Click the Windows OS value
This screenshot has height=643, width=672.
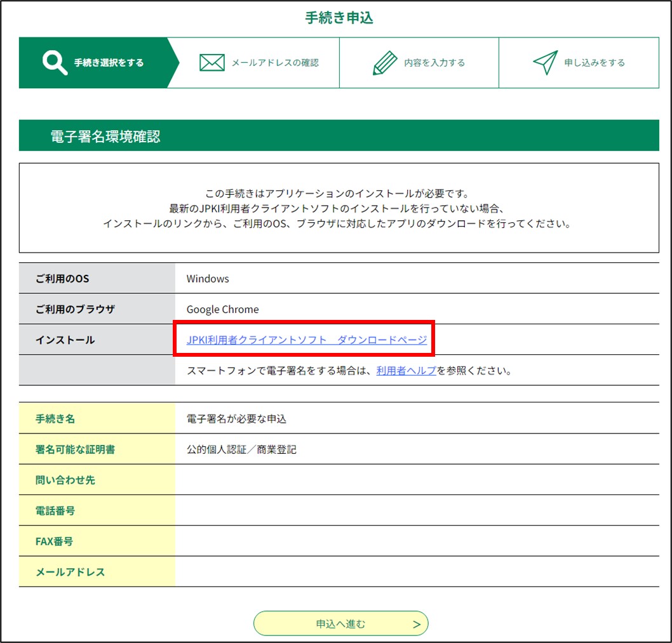208,279
